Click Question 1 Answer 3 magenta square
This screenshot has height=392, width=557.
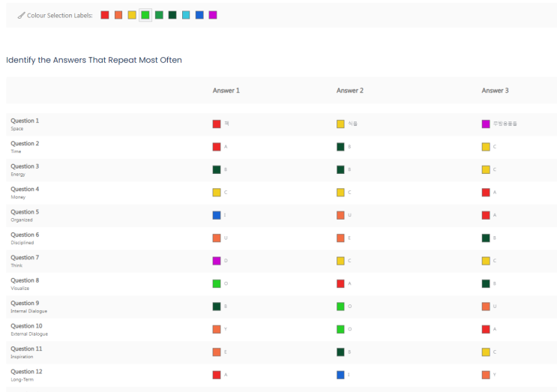tap(486, 124)
